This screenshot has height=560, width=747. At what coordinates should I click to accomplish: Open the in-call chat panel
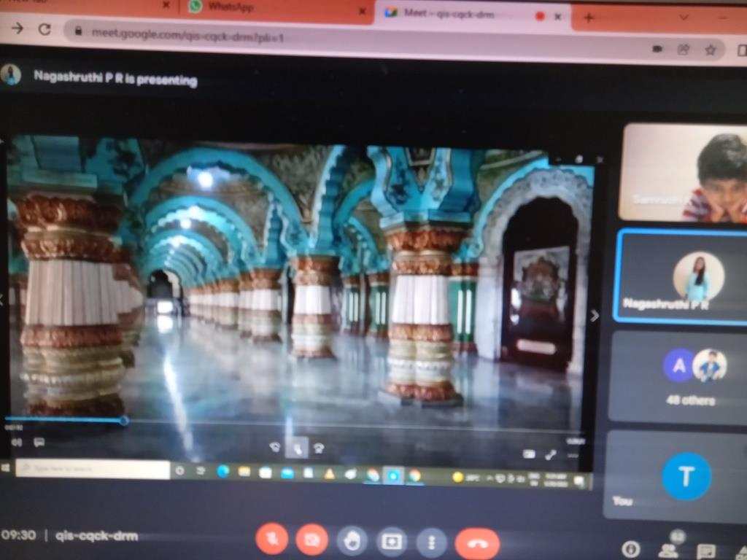(x=705, y=551)
